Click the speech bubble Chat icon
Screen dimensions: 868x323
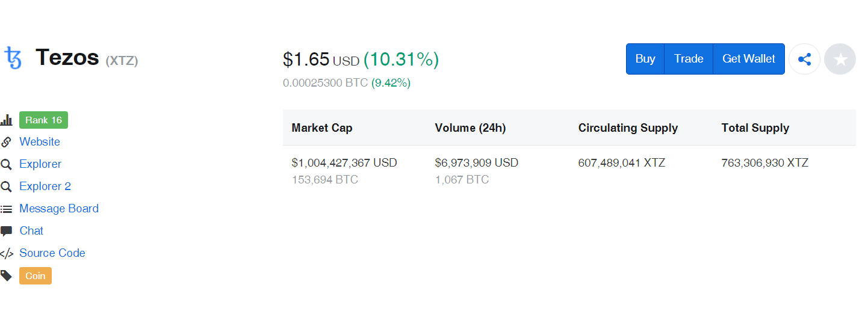[6, 231]
